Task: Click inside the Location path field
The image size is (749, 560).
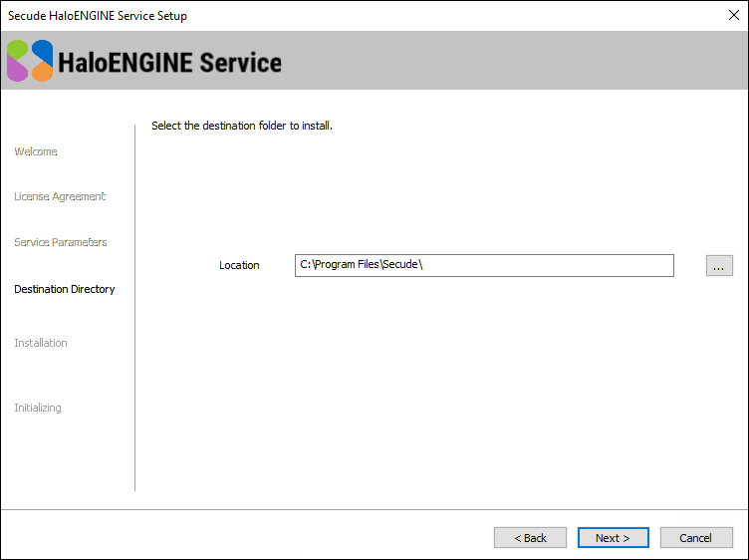Action: pyautogui.click(x=484, y=265)
